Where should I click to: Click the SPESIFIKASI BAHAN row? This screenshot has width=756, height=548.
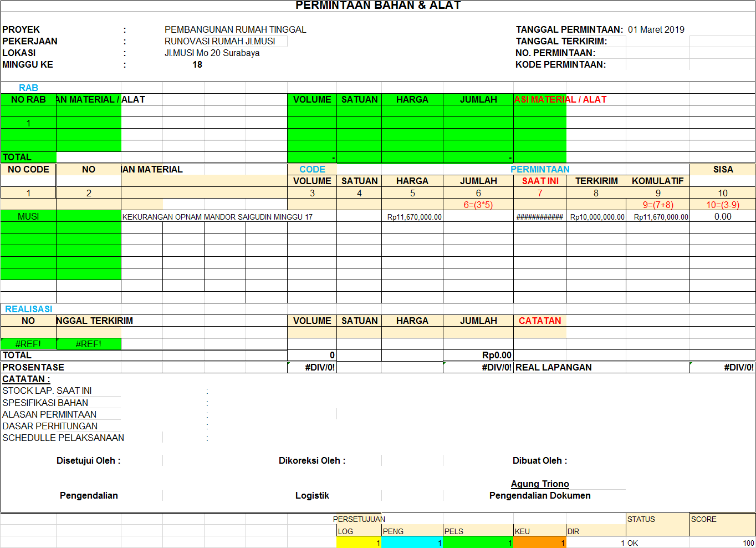pyautogui.click(x=45, y=403)
